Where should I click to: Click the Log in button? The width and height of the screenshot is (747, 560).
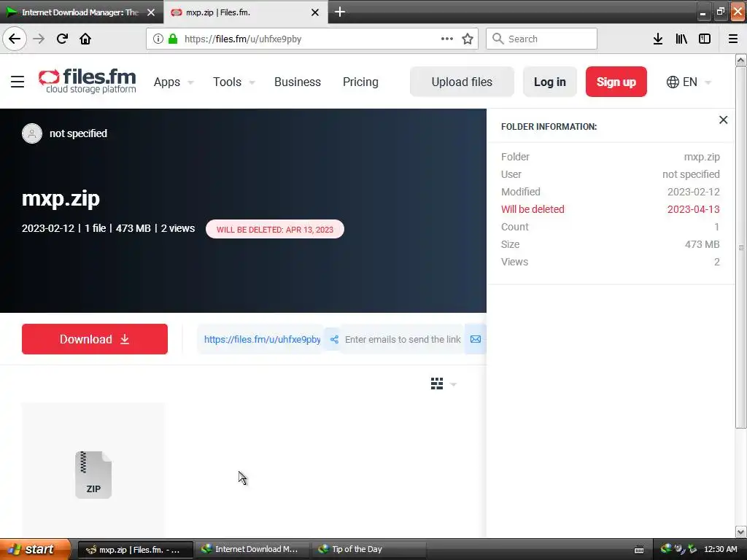(x=550, y=82)
